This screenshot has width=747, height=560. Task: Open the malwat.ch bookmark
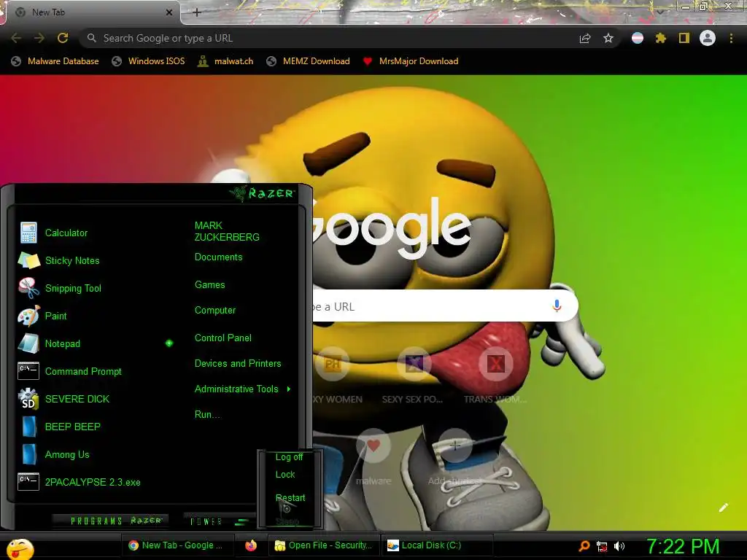[225, 61]
